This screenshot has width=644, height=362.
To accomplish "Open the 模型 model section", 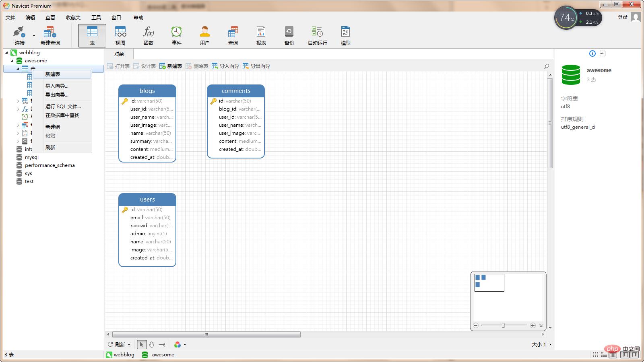I will (346, 35).
